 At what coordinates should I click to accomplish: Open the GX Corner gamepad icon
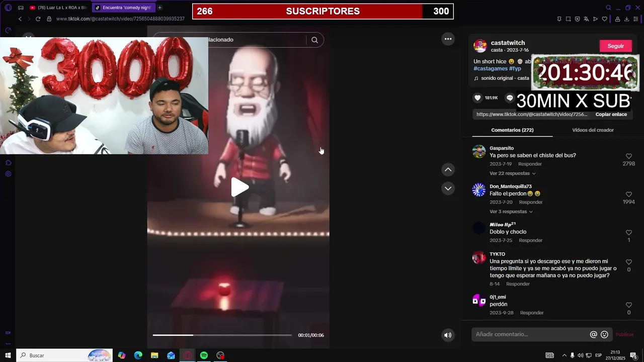pyautogui.click(x=21, y=8)
